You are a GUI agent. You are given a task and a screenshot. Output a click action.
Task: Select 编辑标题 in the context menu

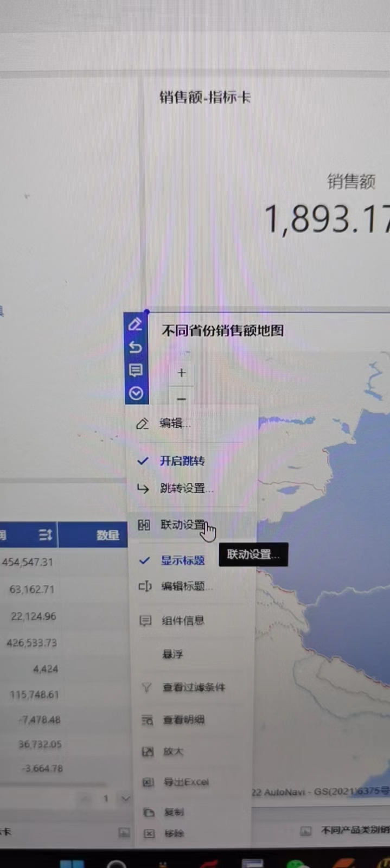point(187,586)
